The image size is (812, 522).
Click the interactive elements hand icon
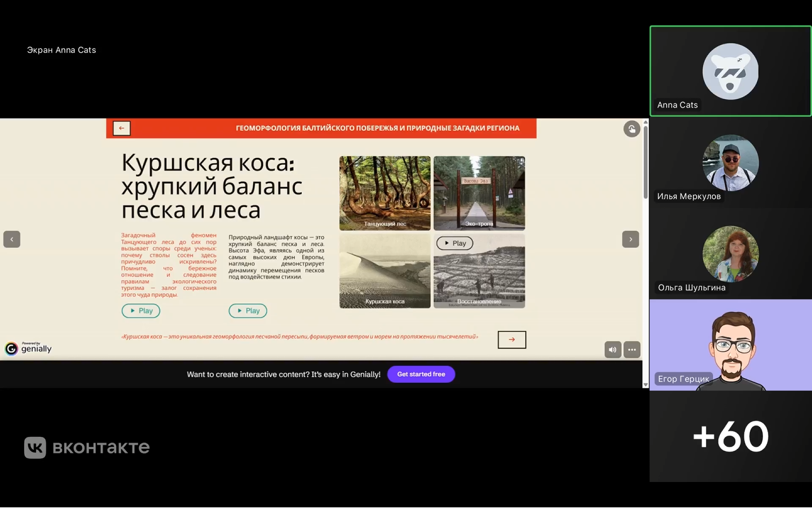[632, 129]
